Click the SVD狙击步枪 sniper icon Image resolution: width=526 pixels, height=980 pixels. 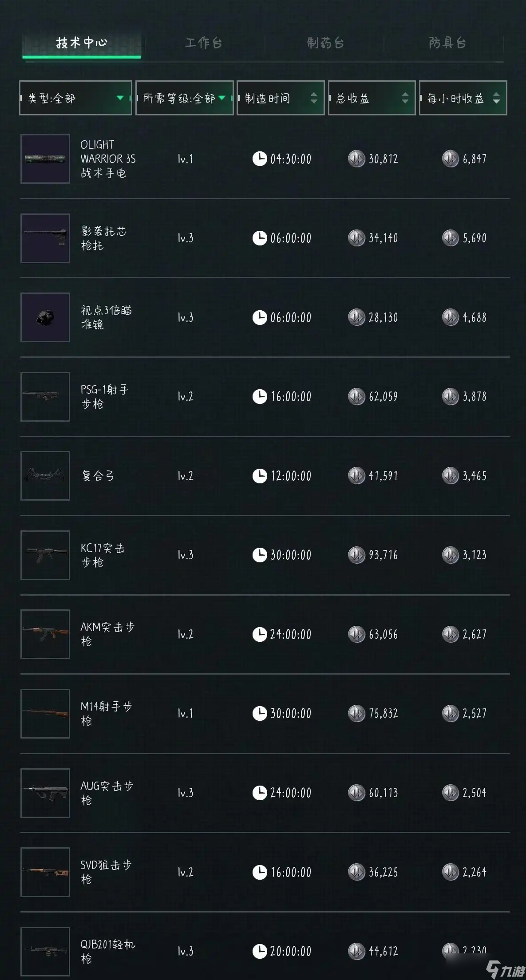click(x=45, y=872)
